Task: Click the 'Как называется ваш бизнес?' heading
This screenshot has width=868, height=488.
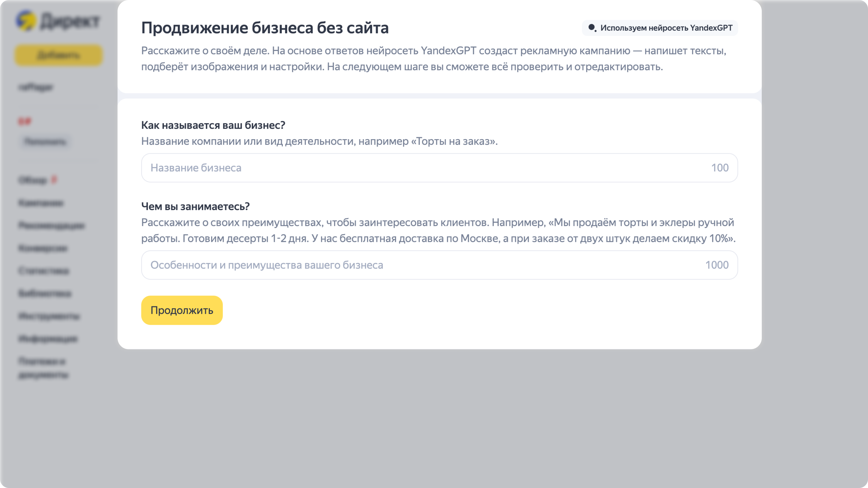Action: click(213, 125)
